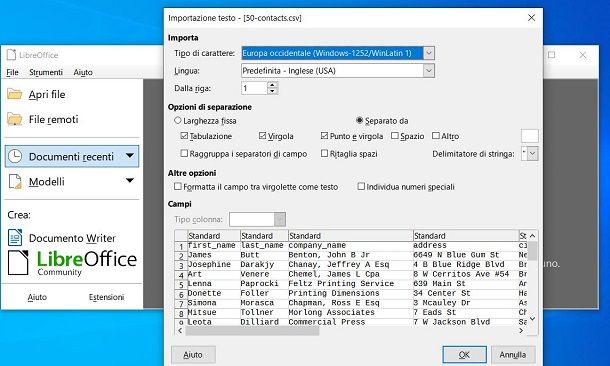This screenshot has width=610, height=366.
Task: Select Standard header above last_name column
Action: pyautogui.click(x=264, y=236)
